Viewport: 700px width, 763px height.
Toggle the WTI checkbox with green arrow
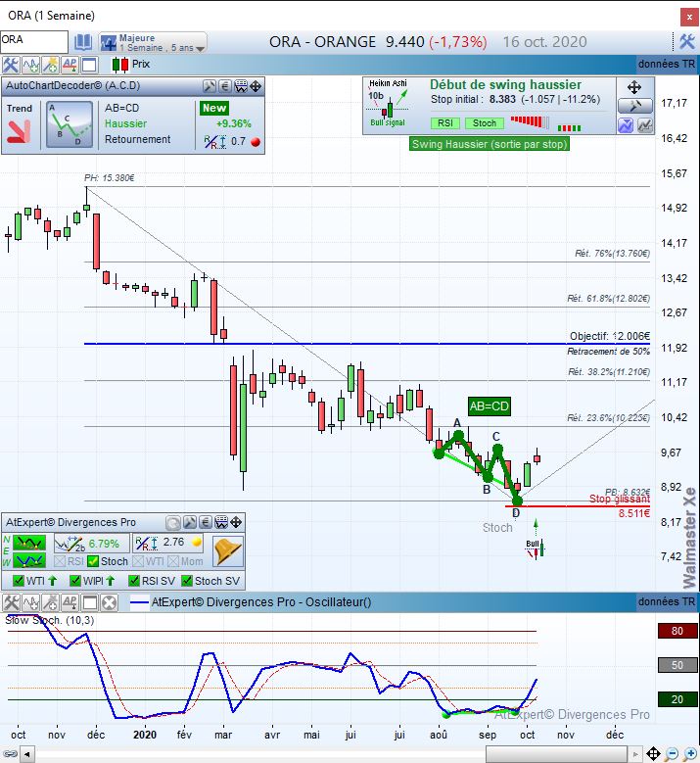point(19,581)
